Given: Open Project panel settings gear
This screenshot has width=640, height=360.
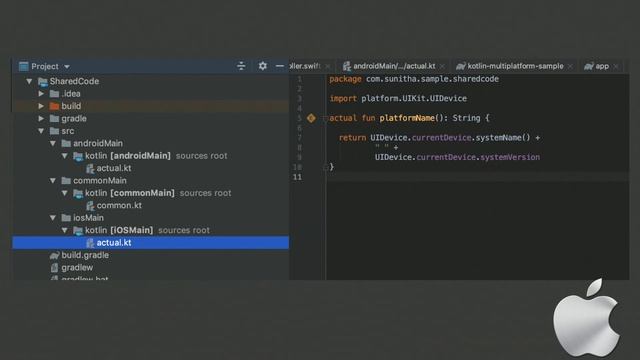Looking at the screenshot, I should (x=262, y=66).
